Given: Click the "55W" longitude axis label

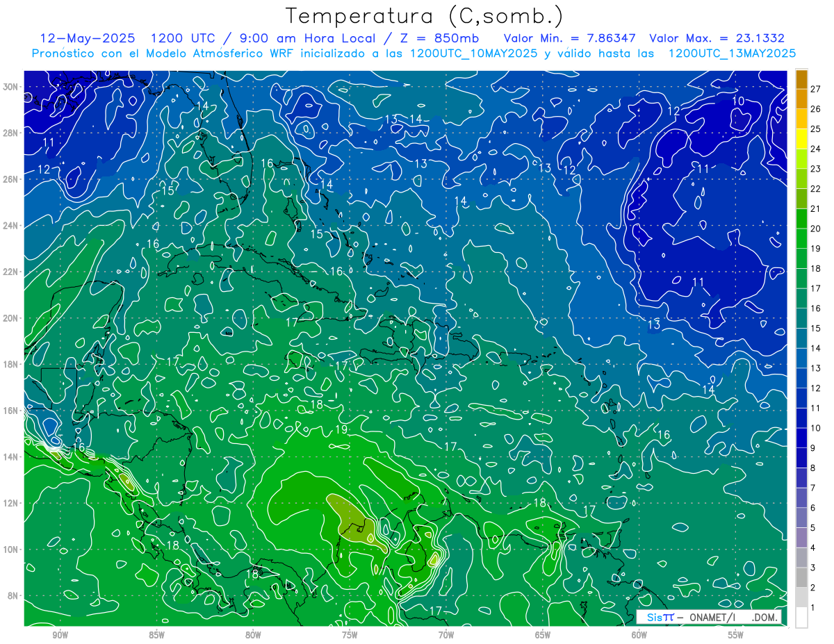Looking at the screenshot, I should pyautogui.click(x=736, y=635).
